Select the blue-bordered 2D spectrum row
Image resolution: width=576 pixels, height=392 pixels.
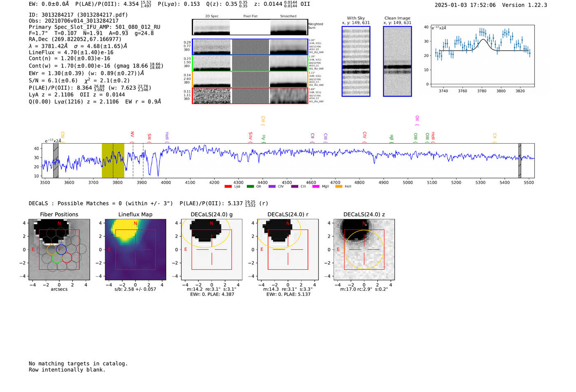pos(250,47)
